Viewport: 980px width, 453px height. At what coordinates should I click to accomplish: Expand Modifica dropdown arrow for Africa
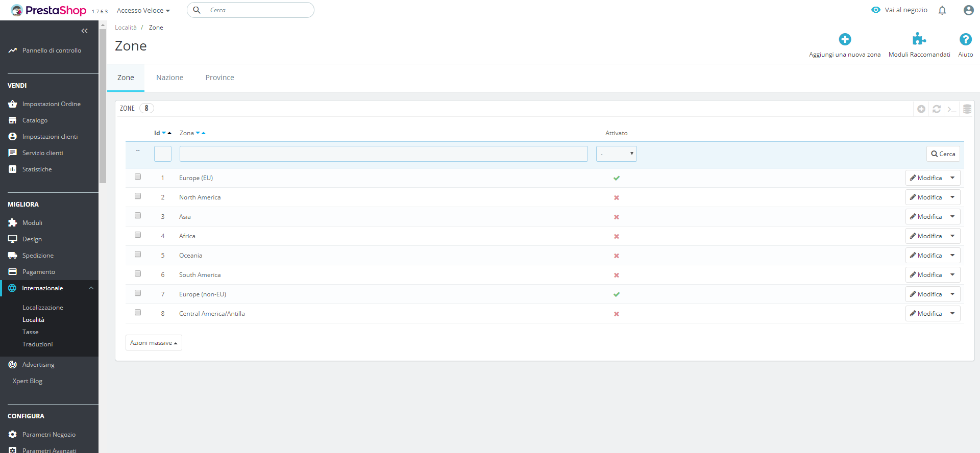[x=952, y=236]
